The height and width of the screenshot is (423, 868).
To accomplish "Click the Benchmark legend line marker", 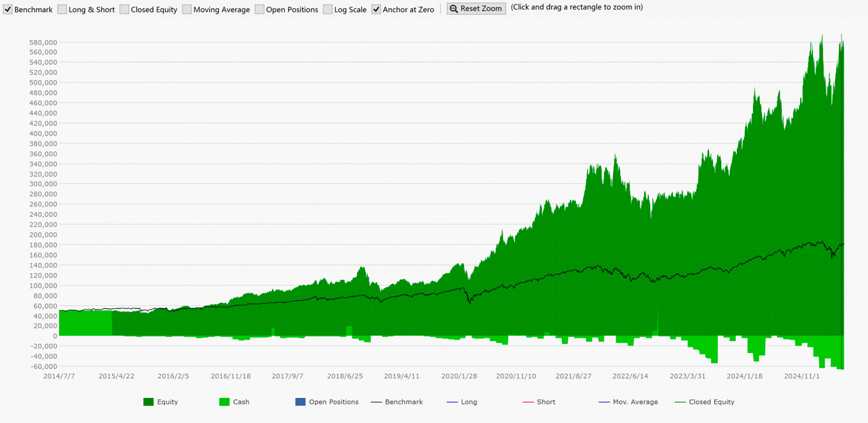I will (x=376, y=402).
